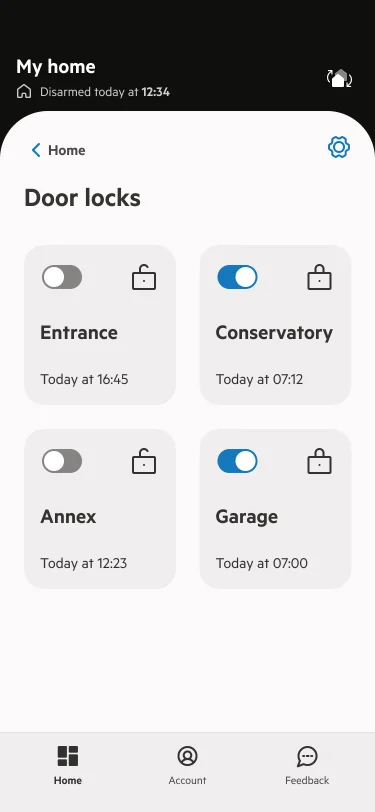Switch to the Account tab
Viewport: 375px width, 812px height.
coord(187,766)
